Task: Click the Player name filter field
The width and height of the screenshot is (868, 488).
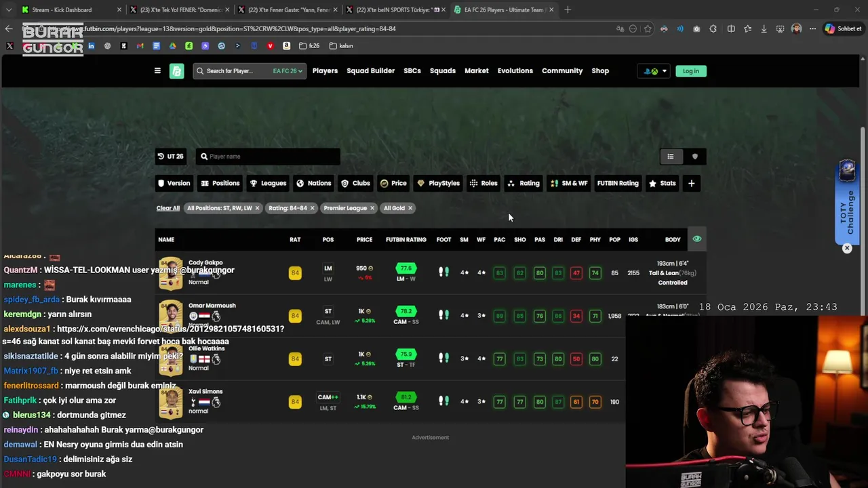Action: (268, 156)
